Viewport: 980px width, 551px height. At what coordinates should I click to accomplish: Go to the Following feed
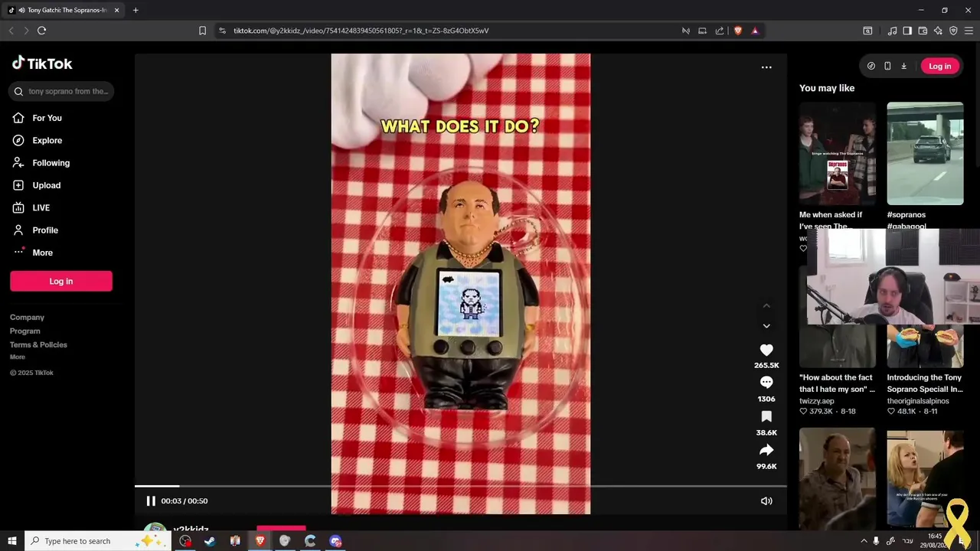tap(51, 163)
